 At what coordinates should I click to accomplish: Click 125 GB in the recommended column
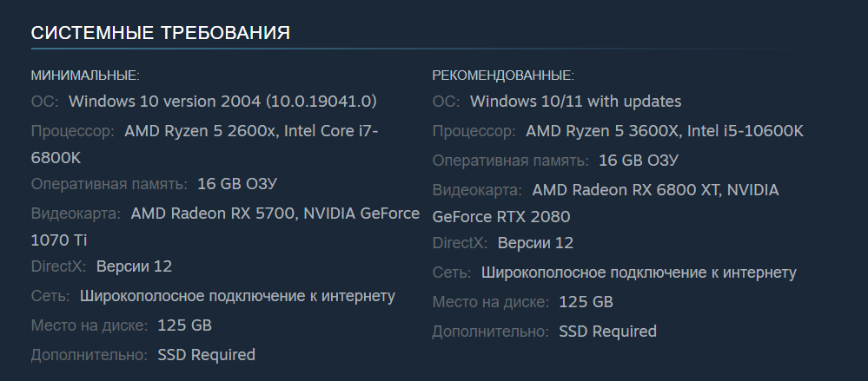coord(586,302)
